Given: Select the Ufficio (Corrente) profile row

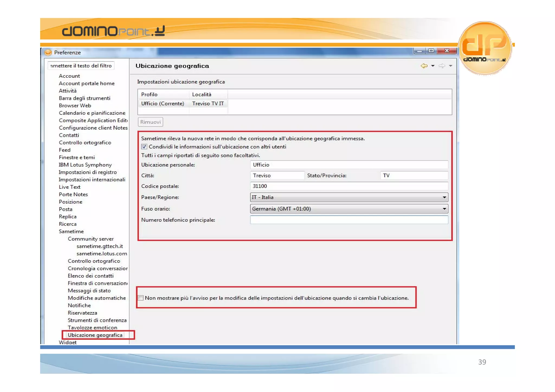Looking at the screenshot, I should pos(163,103).
